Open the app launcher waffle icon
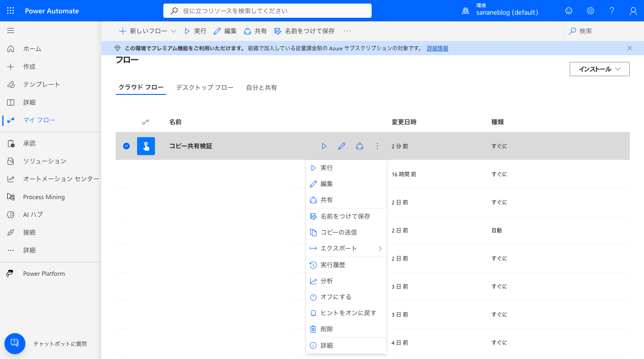This screenshot has height=359, width=644. (11, 11)
